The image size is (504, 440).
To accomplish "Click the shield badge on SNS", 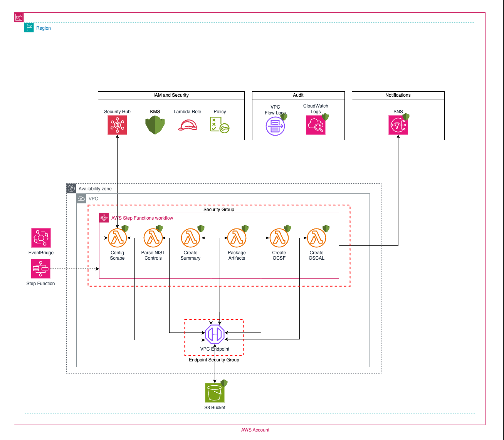I will tap(406, 117).
